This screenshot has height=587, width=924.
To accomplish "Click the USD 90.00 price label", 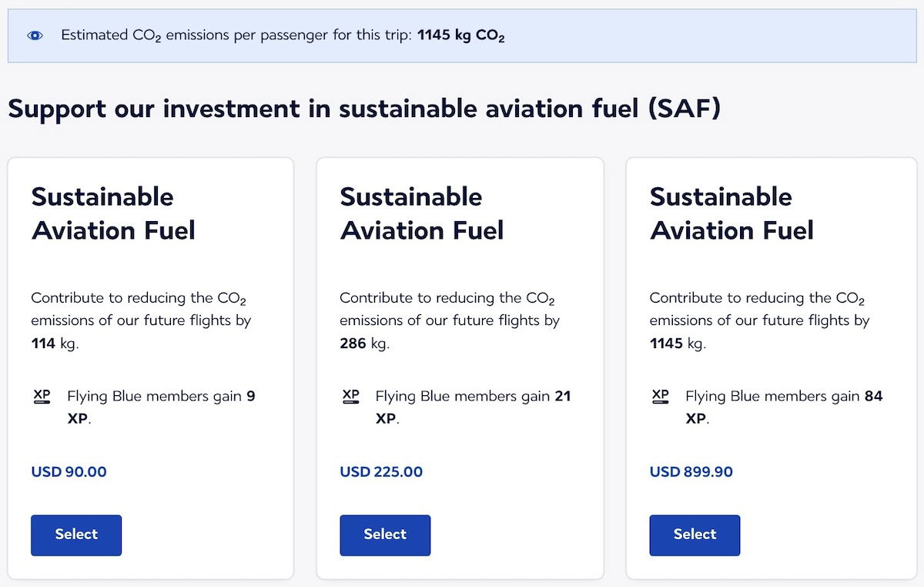I will [x=69, y=471].
